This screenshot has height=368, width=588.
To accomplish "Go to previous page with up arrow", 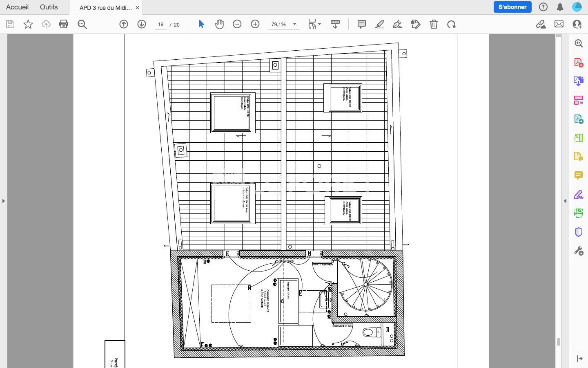I will tap(124, 24).
